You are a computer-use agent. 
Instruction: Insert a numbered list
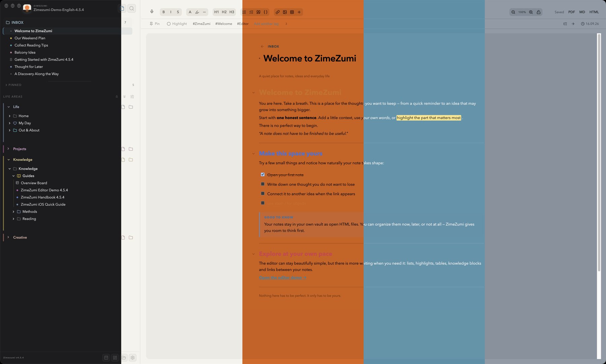(244, 12)
